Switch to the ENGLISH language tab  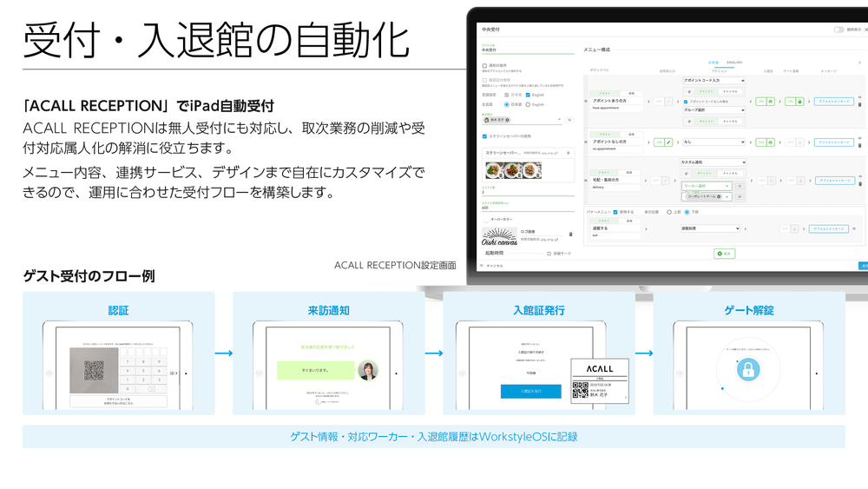point(734,63)
